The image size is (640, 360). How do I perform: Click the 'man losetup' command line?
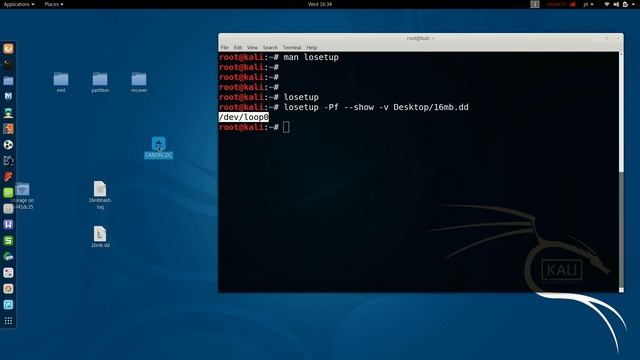311,57
